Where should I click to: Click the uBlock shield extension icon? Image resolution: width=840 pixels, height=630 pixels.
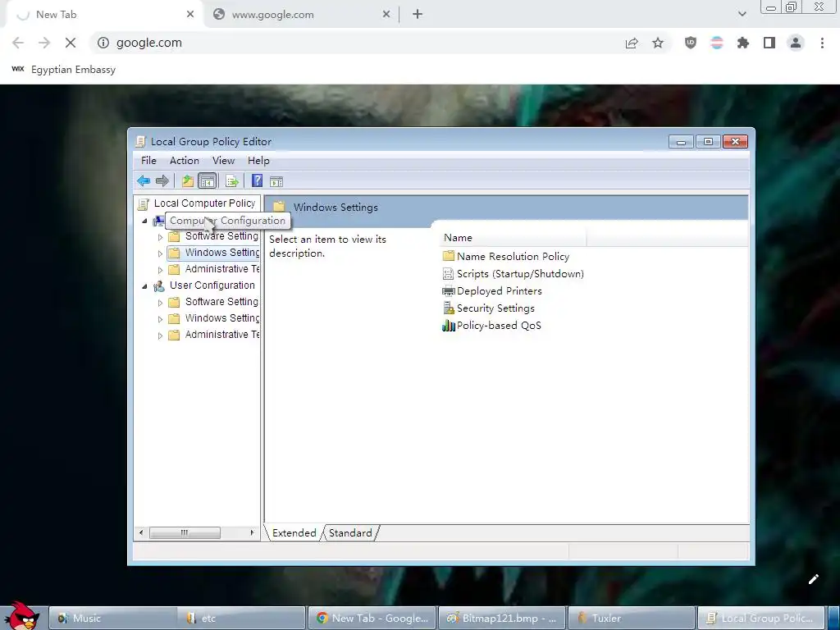point(691,43)
